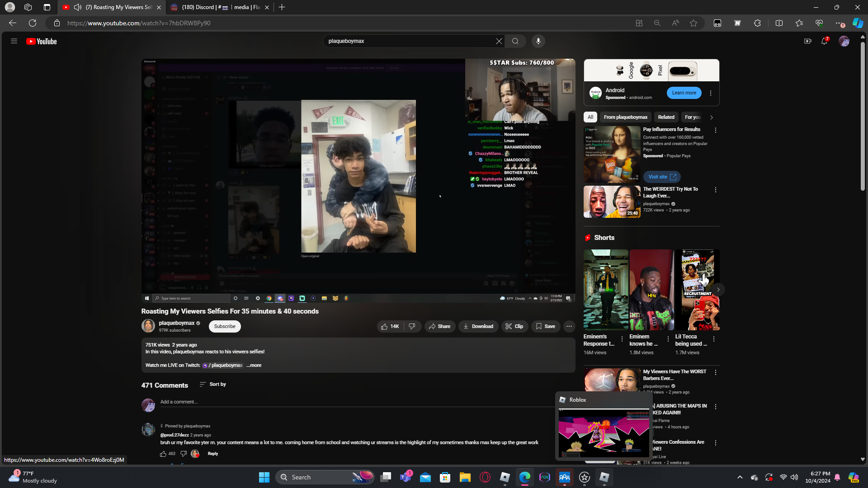868x488 pixels.
Task: Click Learn more on Android ad
Action: [684, 93]
